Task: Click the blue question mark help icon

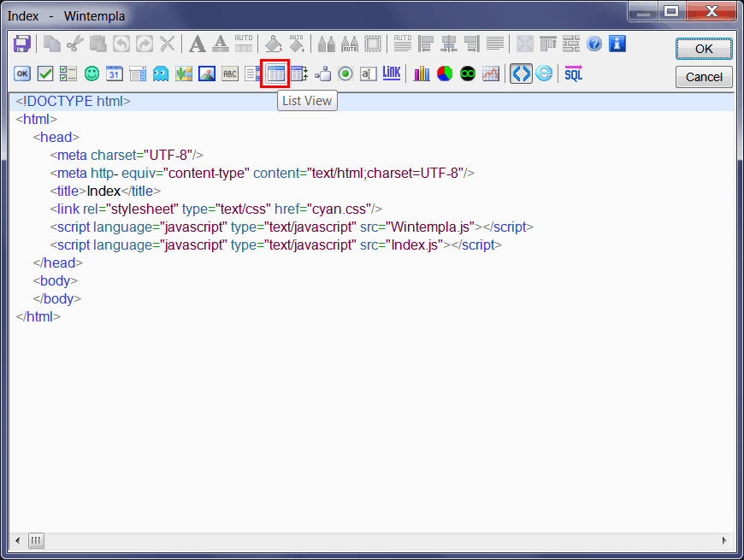Action: coord(594,44)
